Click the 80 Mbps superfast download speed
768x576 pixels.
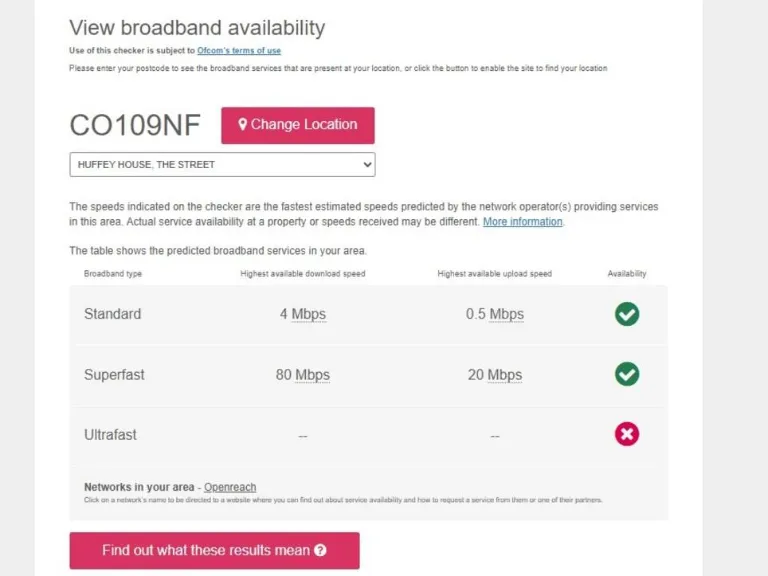(303, 375)
